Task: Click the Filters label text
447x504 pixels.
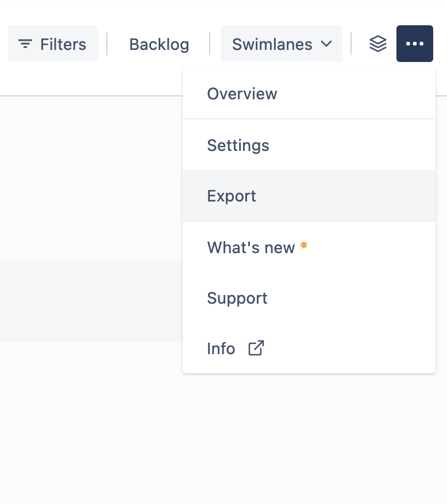Action: pos(63,44)
